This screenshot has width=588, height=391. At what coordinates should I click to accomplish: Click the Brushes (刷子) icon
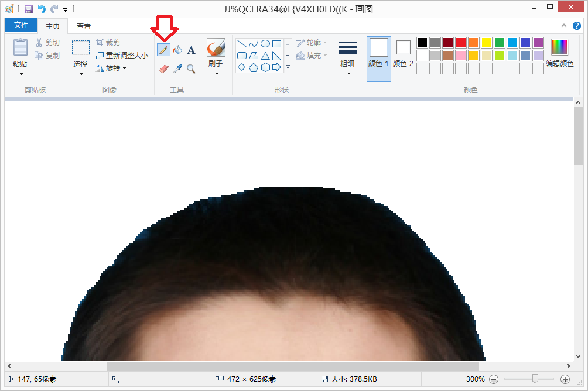coord(216,47)
